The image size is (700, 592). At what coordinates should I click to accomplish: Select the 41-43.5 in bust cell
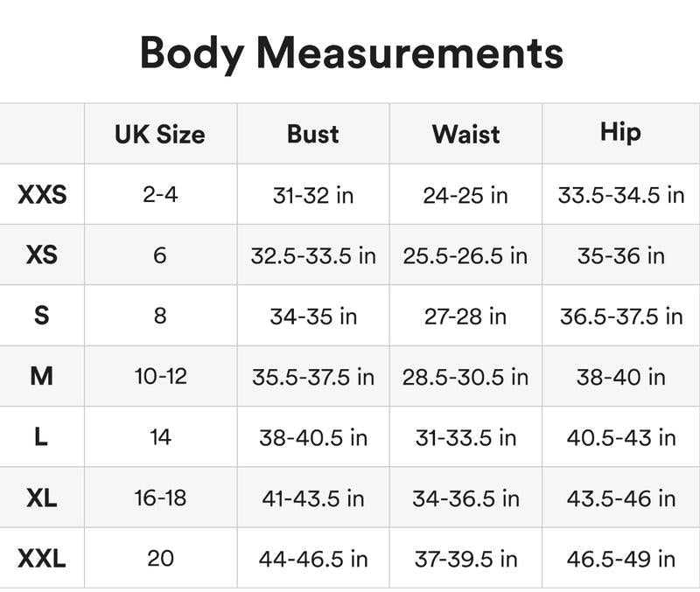click(313, 498)
